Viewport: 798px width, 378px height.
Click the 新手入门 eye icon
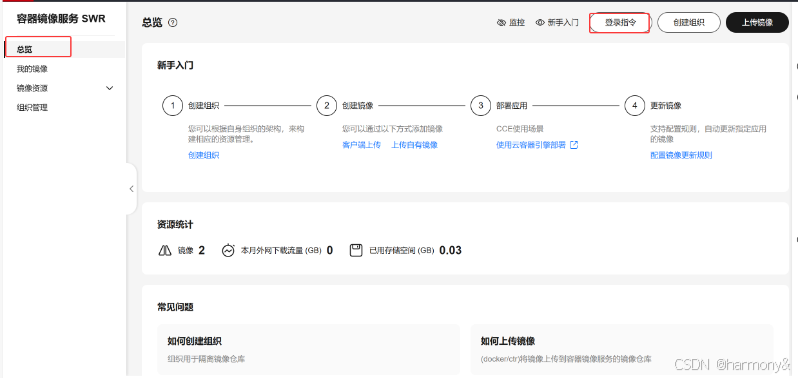pyautogui.click(x=540, y=23)
